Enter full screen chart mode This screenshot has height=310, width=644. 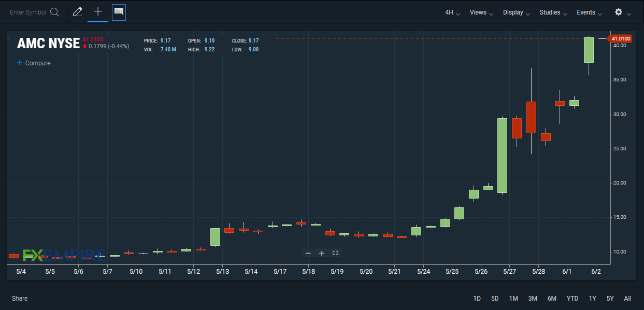pos(335,253)
